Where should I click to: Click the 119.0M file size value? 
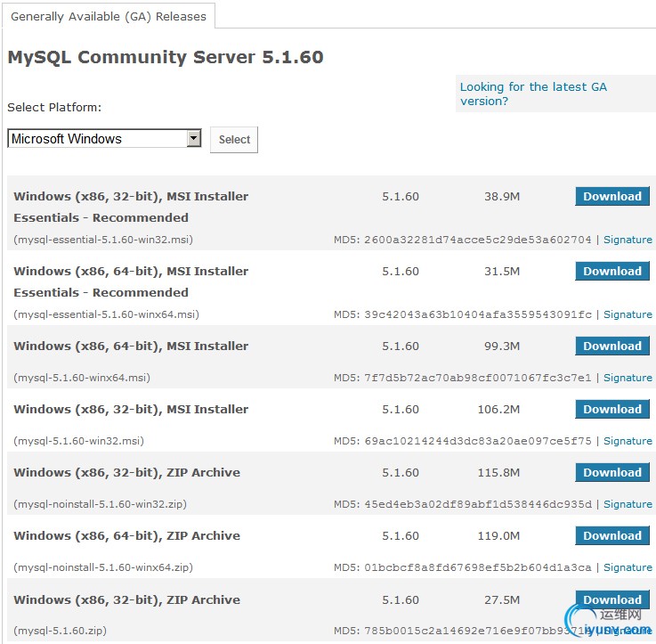[498, 536]
